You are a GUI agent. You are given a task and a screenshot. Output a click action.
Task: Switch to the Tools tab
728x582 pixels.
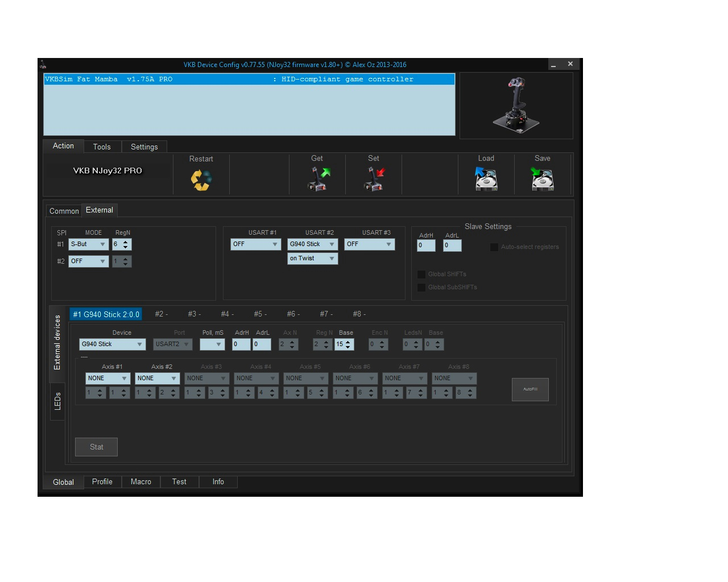pos(102,147)
